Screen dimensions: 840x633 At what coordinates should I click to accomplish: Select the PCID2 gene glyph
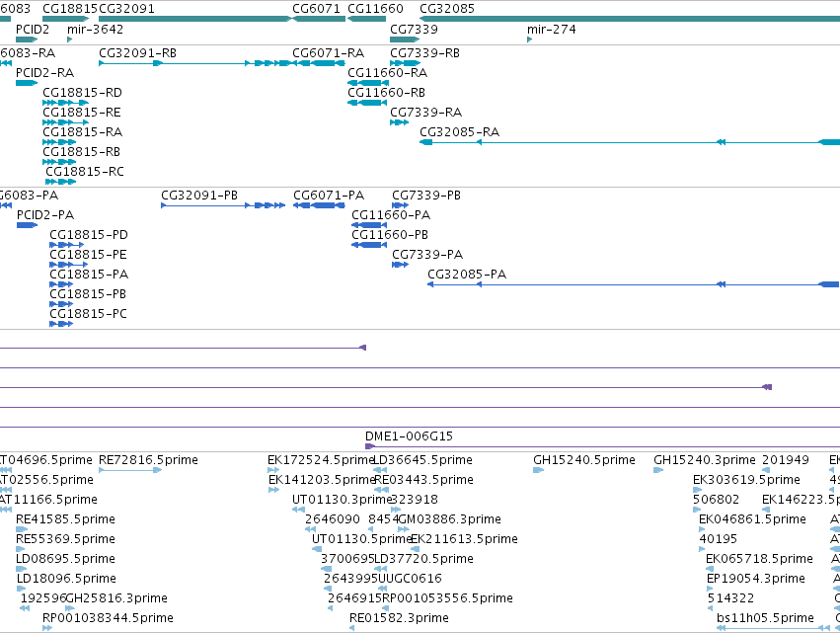[27, 40]
